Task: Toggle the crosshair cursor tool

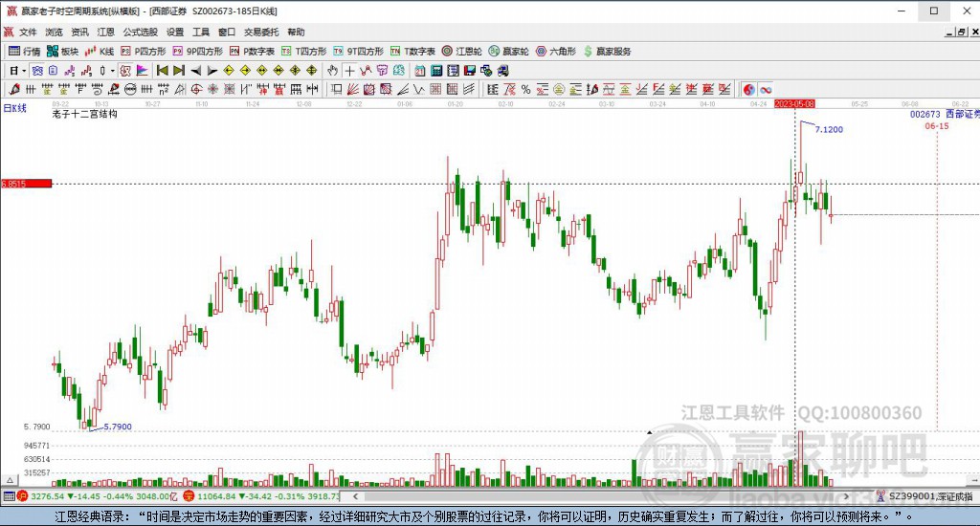Action: point(349,71)
